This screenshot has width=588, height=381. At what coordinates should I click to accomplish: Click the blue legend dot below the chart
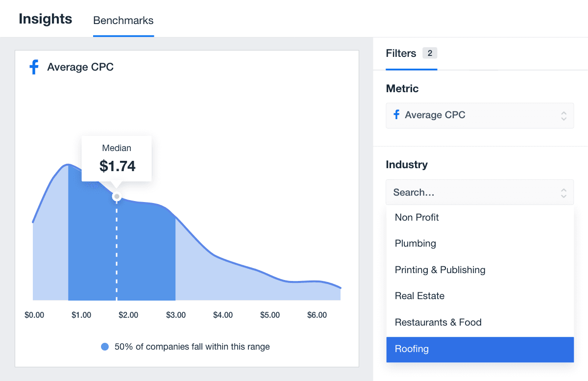point(104,347)
